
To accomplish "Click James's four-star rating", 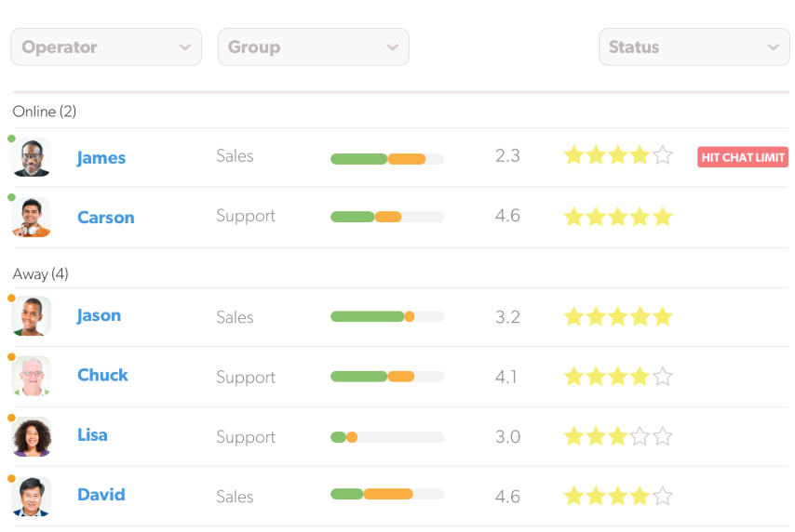I will 618,155.
